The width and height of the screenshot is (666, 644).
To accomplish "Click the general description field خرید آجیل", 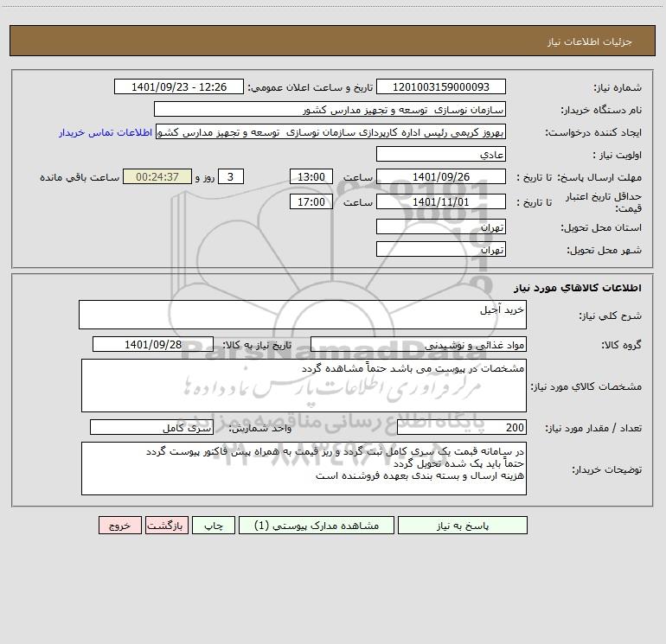I will pyautogui.click(x=303, y=315).
